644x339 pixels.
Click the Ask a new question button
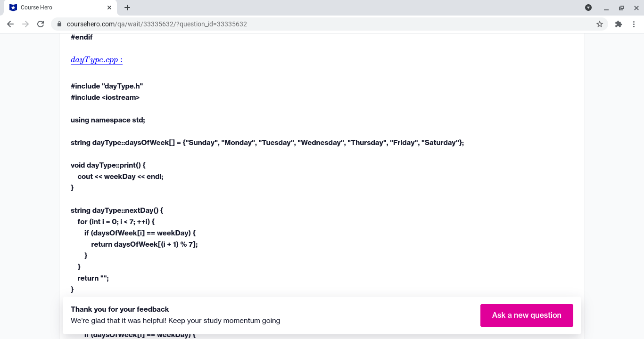pos(527,315)
